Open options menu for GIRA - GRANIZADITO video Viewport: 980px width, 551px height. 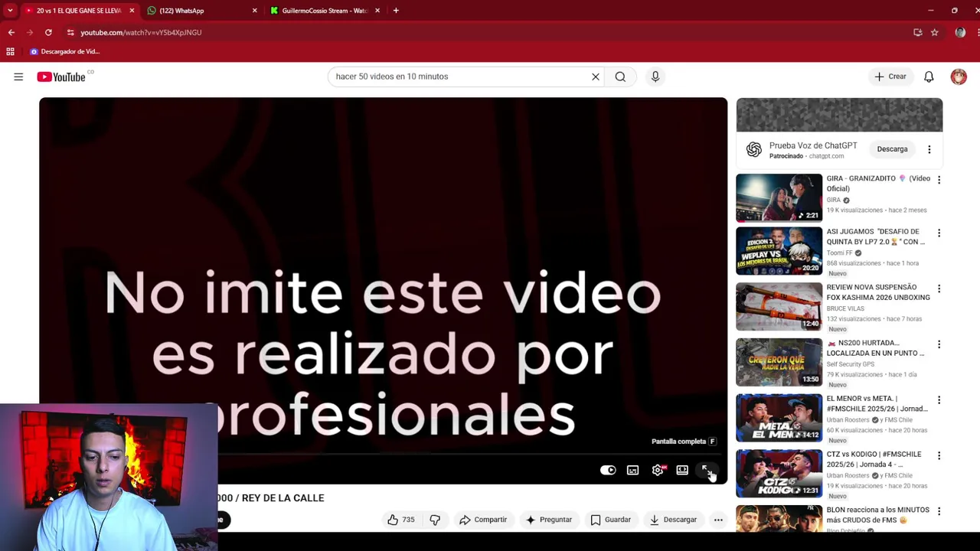[x=939, y=180]
